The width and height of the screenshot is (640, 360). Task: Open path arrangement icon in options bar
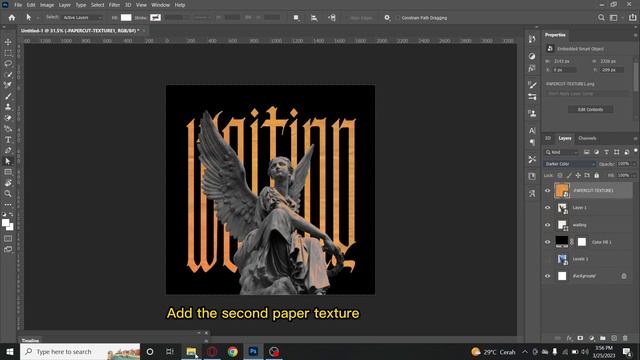[332, 18]
